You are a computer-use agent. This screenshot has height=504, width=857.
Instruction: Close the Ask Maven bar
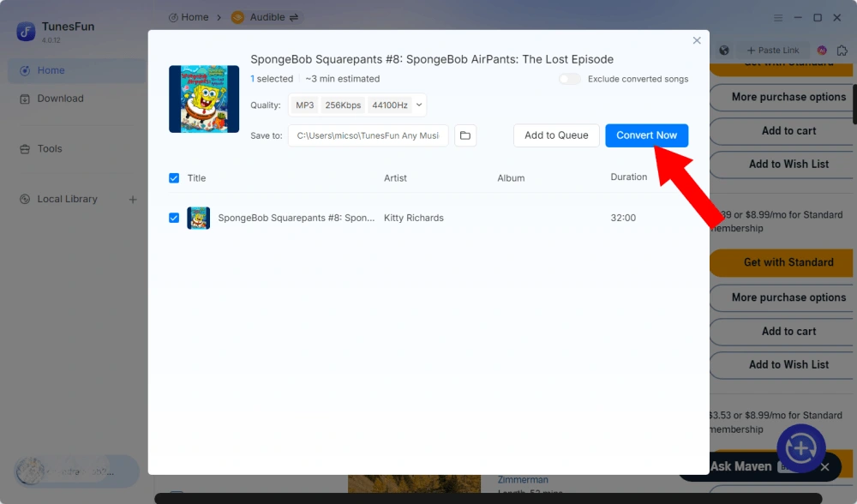pos(825,467)
